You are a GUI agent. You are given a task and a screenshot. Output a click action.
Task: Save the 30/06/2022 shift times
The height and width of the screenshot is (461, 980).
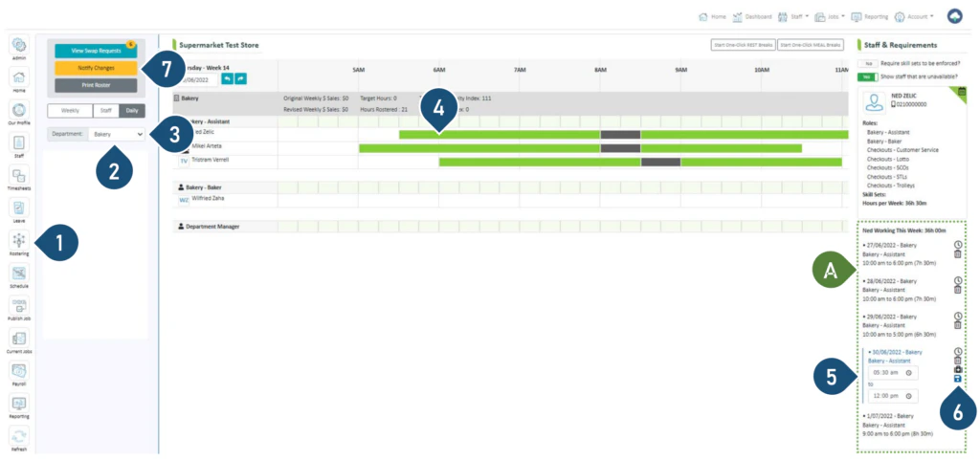coord(957,379)
